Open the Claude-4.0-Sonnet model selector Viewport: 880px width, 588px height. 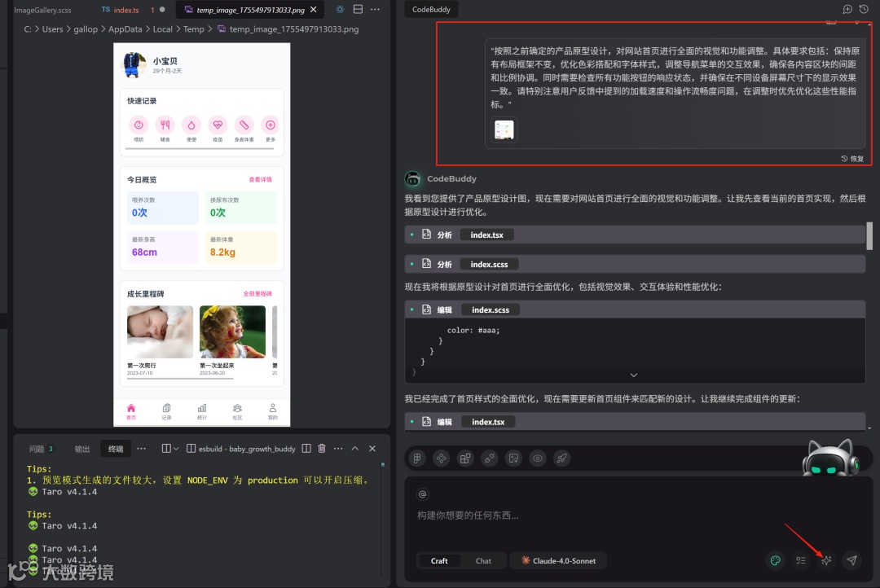pyautogui.click(x=558, y=561)
